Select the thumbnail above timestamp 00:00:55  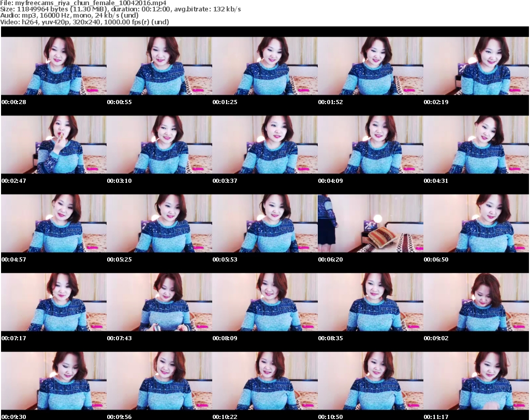159,66
